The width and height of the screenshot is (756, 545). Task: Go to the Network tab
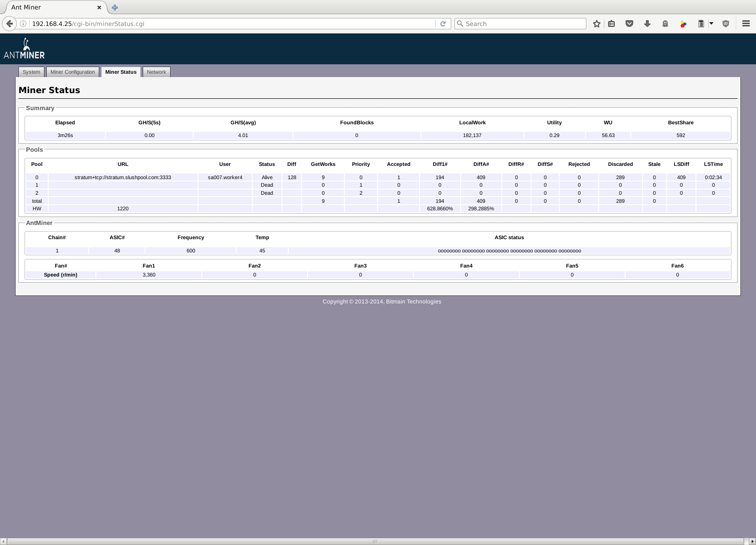156,72
